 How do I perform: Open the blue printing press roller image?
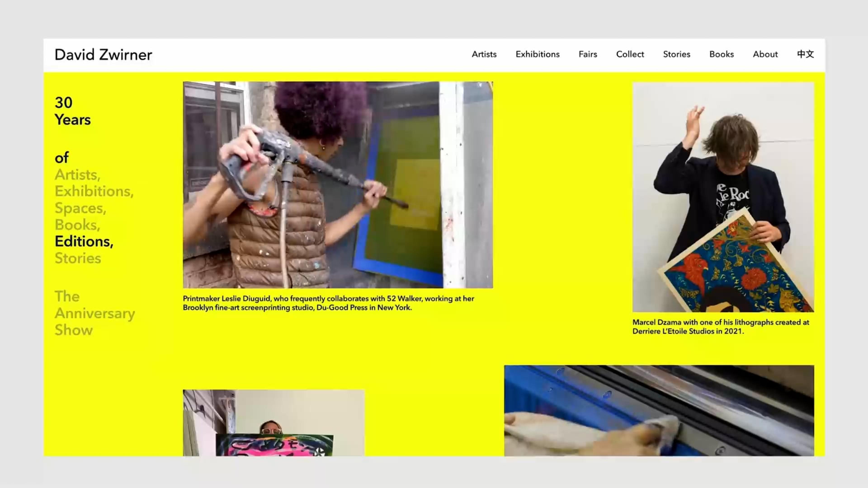pyautogui.click(x=659, y=411)
